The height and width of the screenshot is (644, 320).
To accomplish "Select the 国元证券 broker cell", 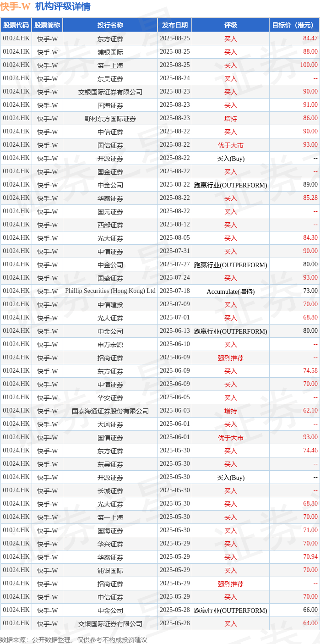I will coord(110,212).
